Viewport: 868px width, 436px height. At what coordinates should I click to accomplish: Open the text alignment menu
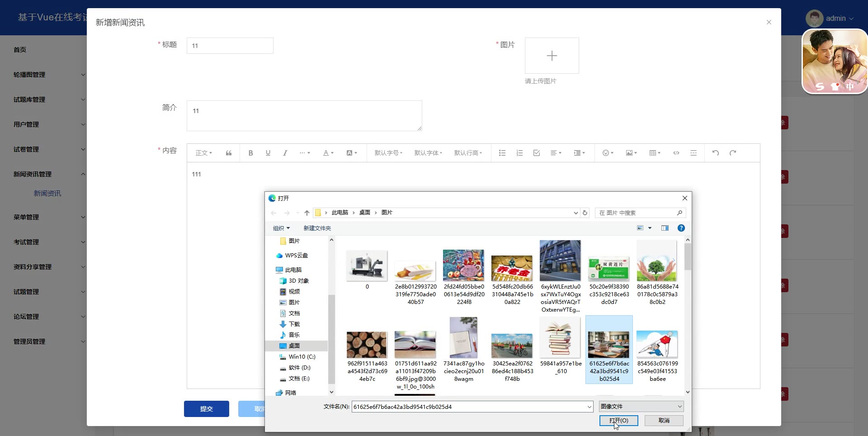coord(556,153)
